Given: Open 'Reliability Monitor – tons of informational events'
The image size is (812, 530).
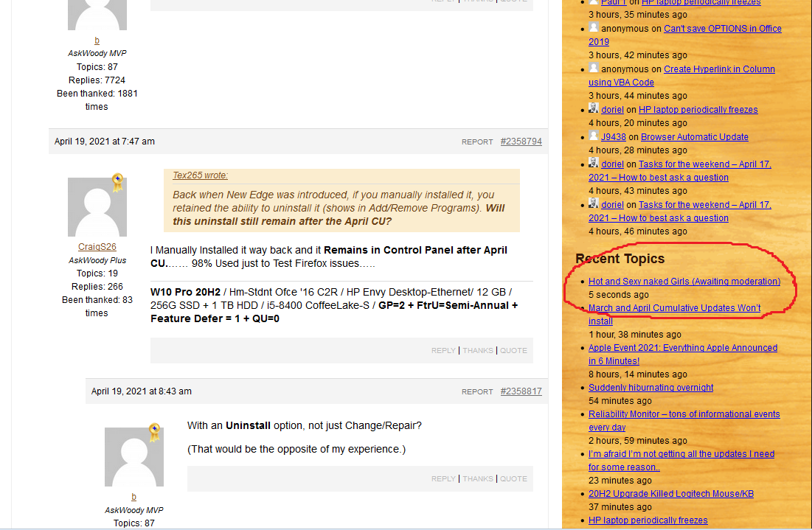Looking at the screenshot, I should (x=684, y=421).
